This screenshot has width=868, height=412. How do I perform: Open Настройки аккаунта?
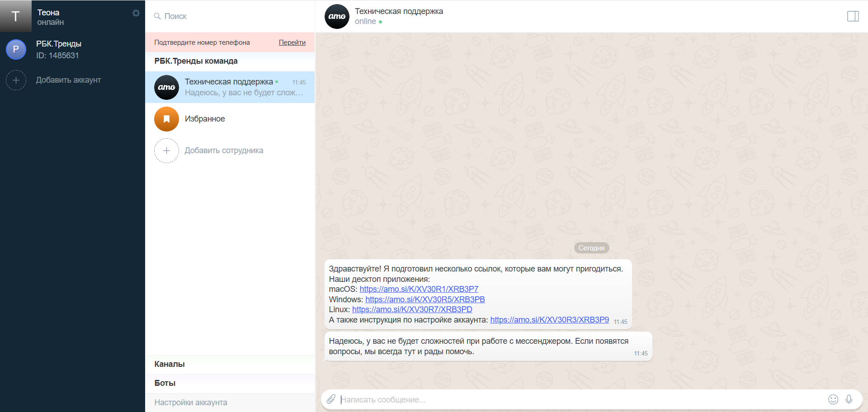tap(230, 403)
